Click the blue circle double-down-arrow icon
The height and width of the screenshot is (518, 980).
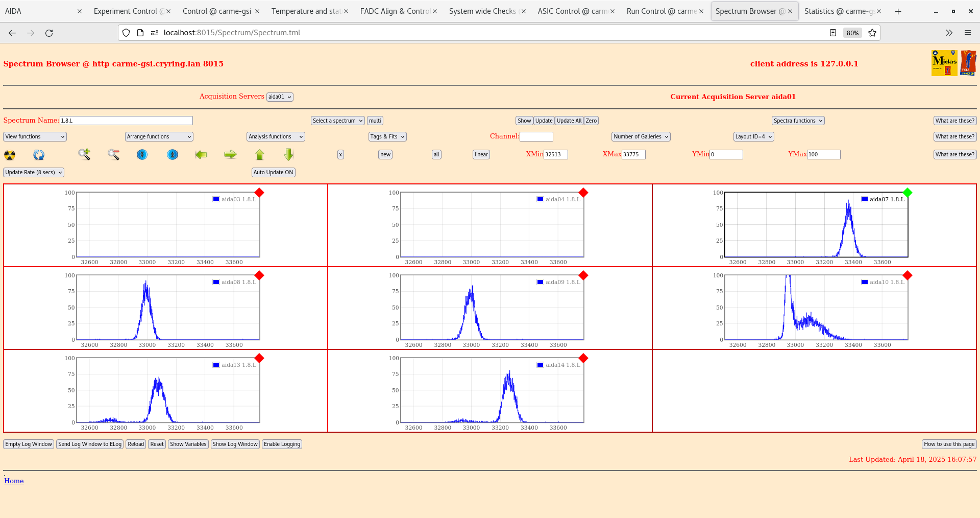pos(142,154)
